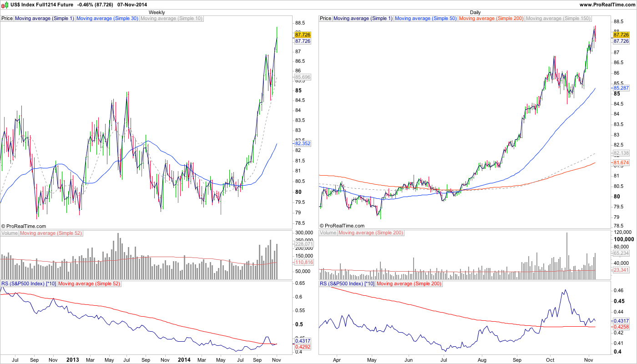Click the Jun label on Daily time axis
Viewport: 637px width, 364px height.
408,359
